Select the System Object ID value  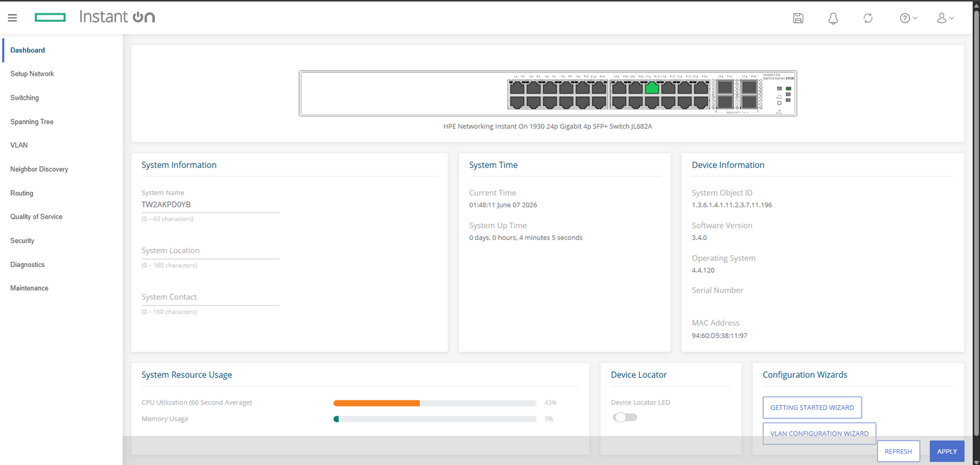tap(732, 205)
